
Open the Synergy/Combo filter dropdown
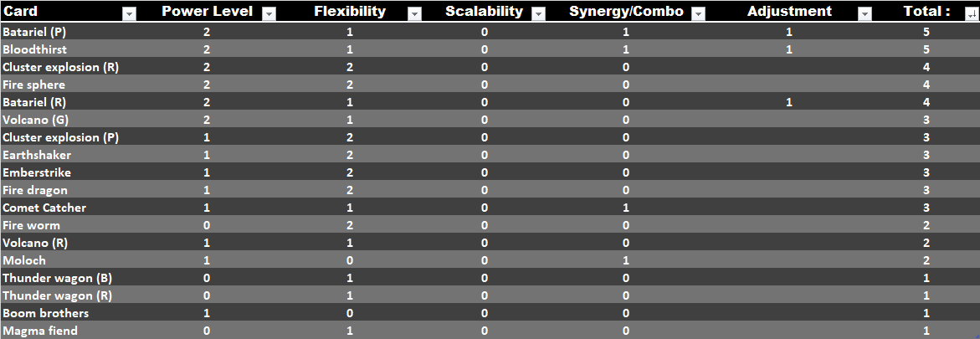[x=698, y=13]
